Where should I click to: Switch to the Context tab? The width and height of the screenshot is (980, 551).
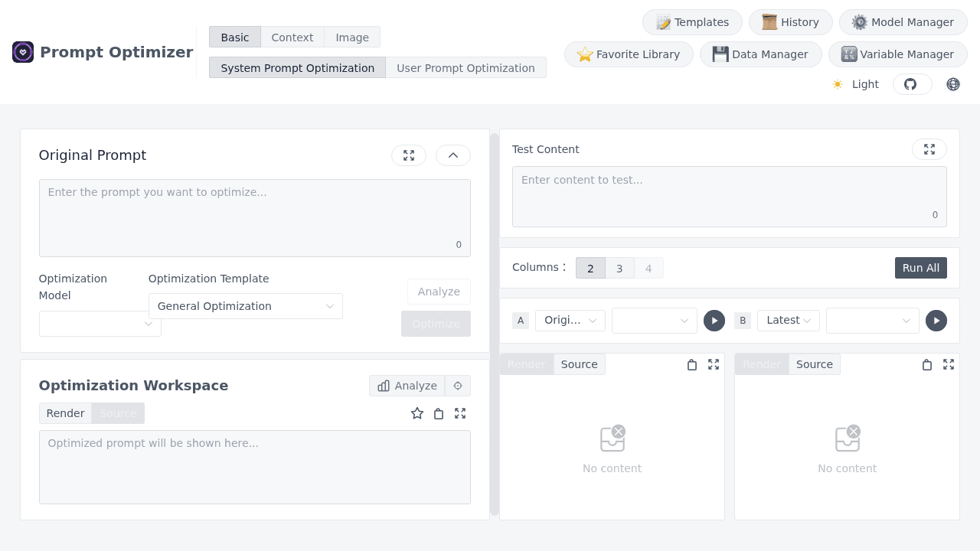tap(292, 37)
